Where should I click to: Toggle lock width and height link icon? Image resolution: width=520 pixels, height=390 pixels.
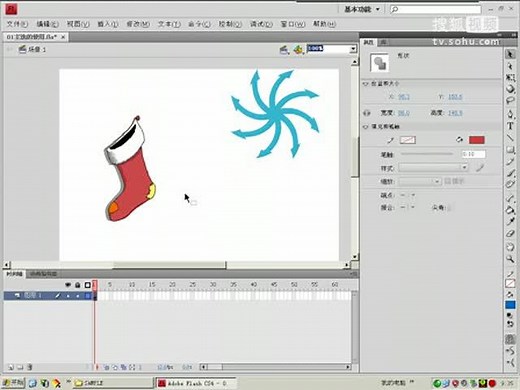pyautogui.click(x=367, y=113)
